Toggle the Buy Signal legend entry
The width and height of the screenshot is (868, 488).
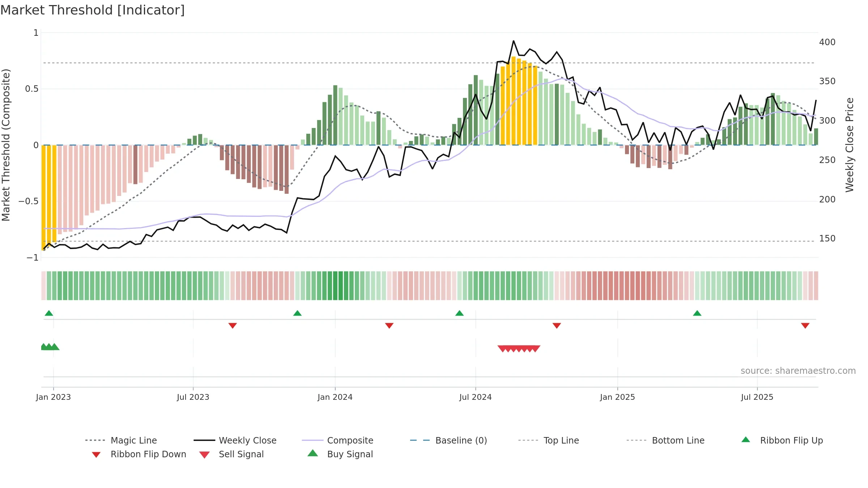pyautogui.click(x=340, y=454)
